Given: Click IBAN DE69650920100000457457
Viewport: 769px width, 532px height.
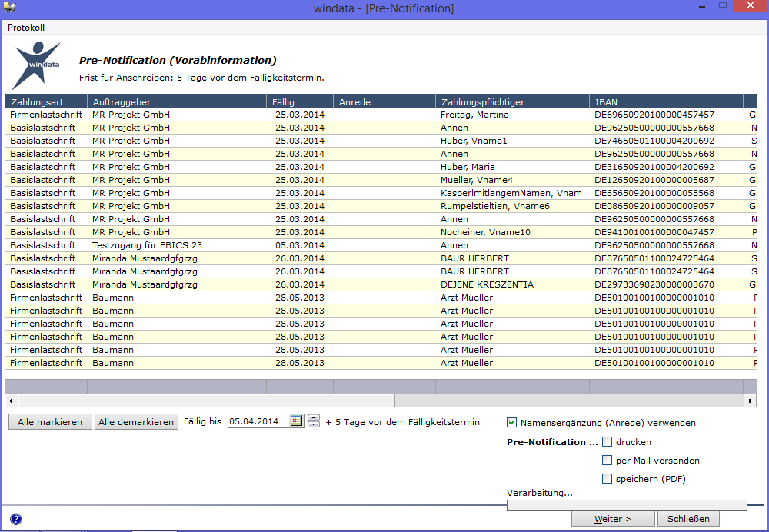Looking at the screenshot, I should point(654,115).
